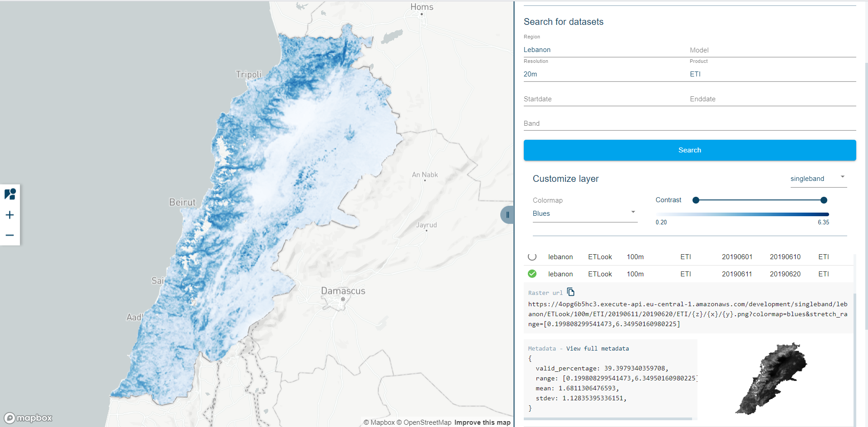Image resolution: width=868 pixels, height=427 pixels.
Task: Click the metadata box horizontal scrollbar
Action: click(608, 419)
